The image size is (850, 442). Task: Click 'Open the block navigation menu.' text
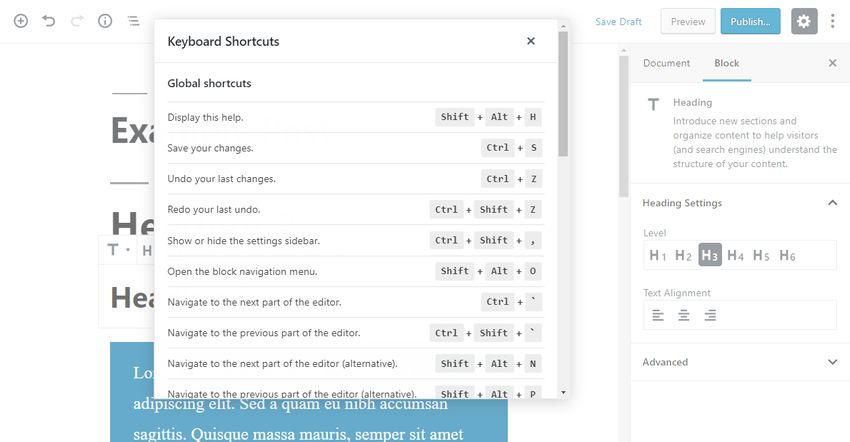click(242, 271)
